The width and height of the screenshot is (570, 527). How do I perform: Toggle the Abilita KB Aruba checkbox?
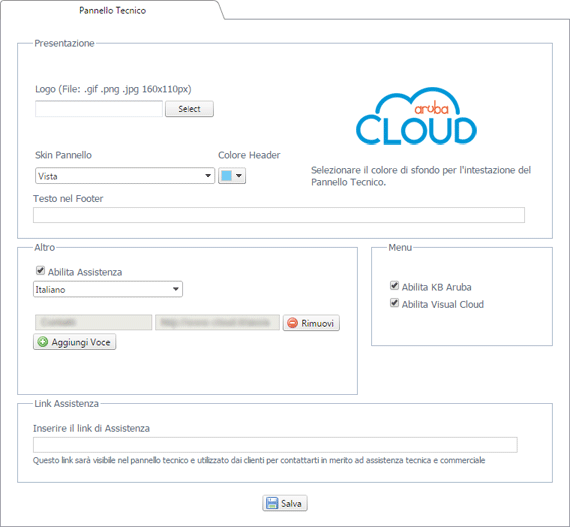394,286
